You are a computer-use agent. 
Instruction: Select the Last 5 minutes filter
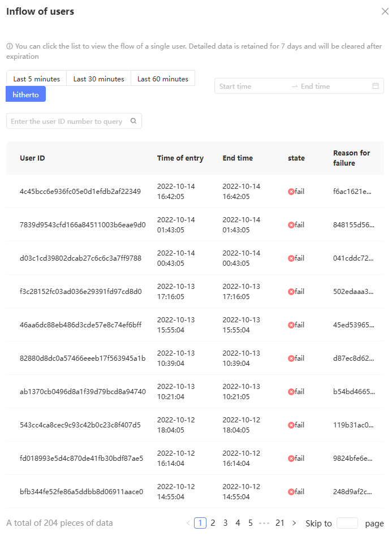(37, 79)
